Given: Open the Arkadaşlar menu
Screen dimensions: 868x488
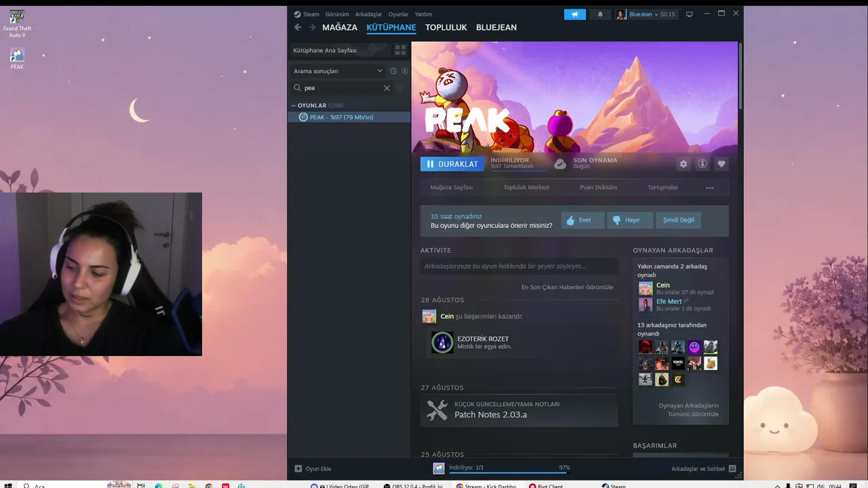Looking at the screenshot, I should [x=369, y=14].
